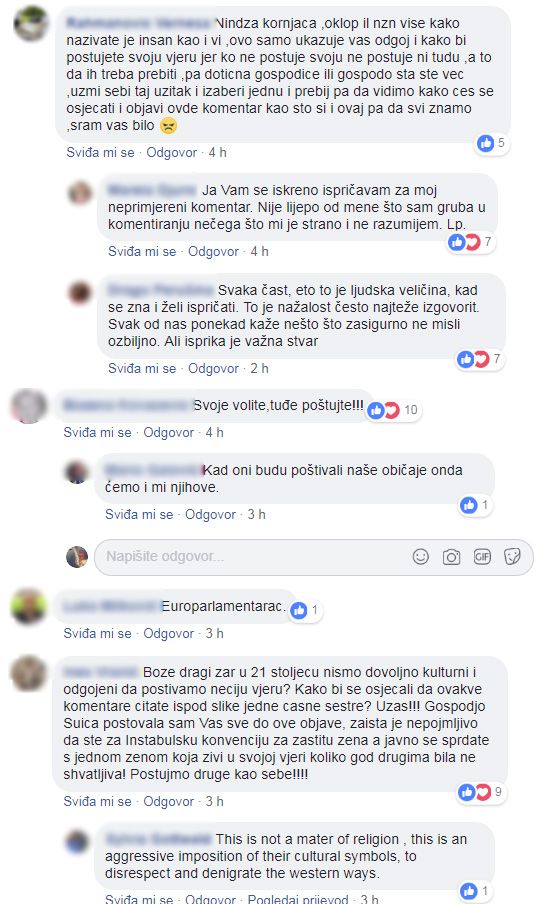This screenshot has width=541, height=904.
Task: Like the 'Kad oni budu poštivali' reply
Action: pyautogui.click(x=139, y=514)
